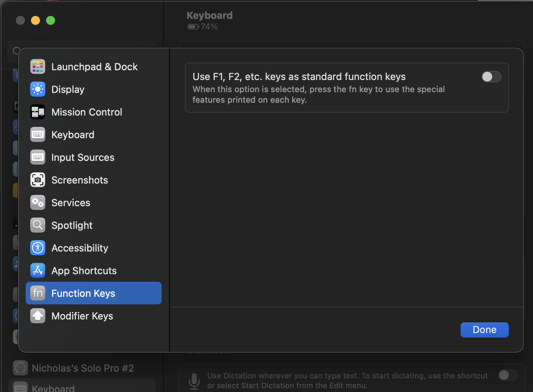
Task: Click the Keyboard icon in shortcuts list
Action: [x=38, y=135]
